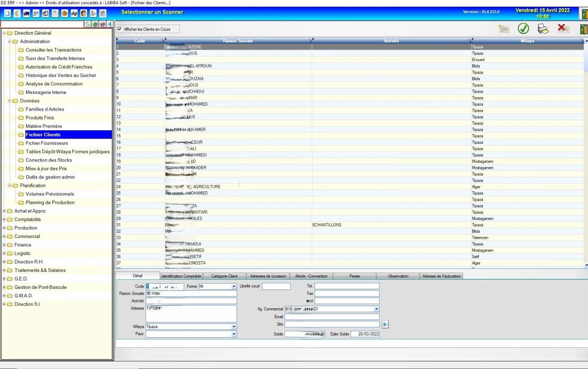This screenshot has width=588, height=369.
Task: Click the red X delete record icon
Action: tap(562, 28)
